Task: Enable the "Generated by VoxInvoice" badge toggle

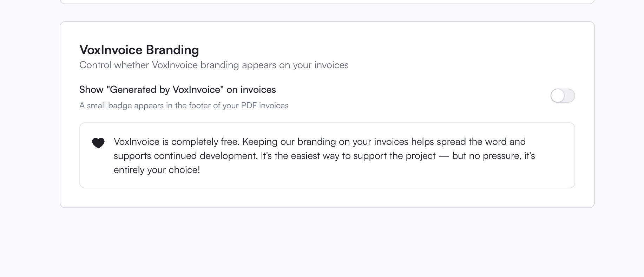Action: (563, 96)
